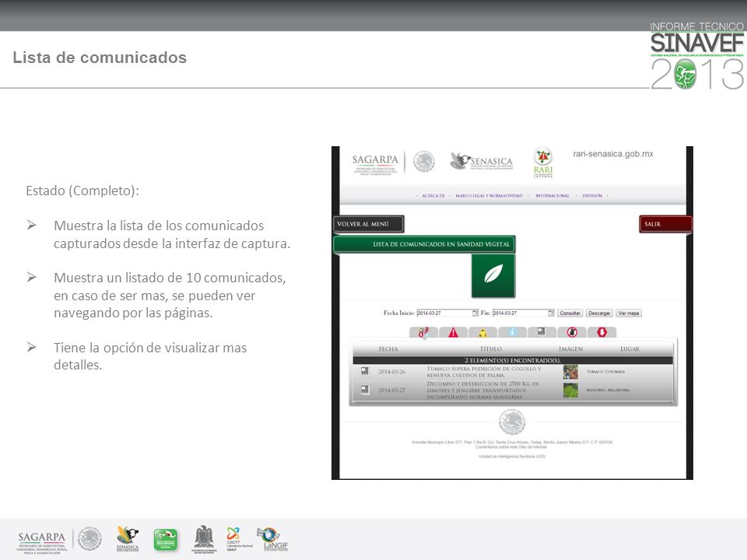Screen dimensions: 747x560
Task: Open the Internacional menu
Action: coord(552,196)
